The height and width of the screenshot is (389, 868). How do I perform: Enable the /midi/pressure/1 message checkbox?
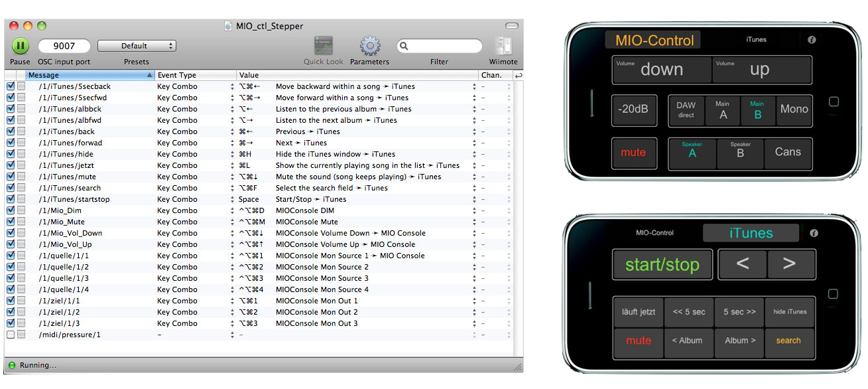[x=11, y=335]
